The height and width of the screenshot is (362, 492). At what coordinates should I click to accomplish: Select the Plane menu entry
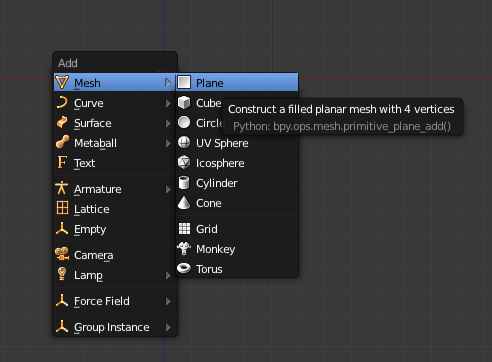tap(237, 82)
